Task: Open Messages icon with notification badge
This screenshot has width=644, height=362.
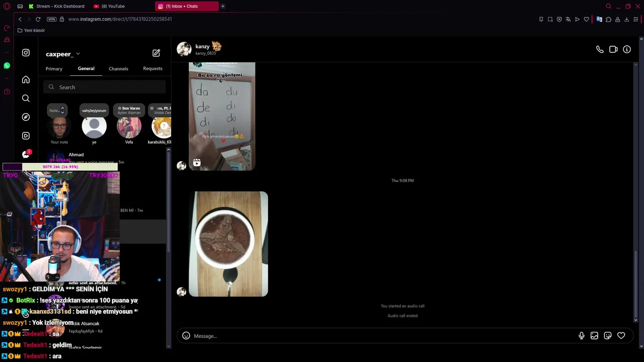Action: [26, 154]
